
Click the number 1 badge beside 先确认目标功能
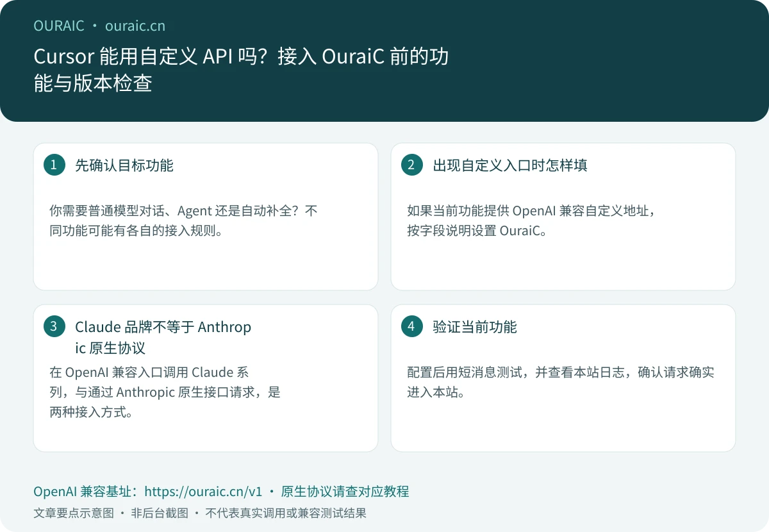pos(54,165)
